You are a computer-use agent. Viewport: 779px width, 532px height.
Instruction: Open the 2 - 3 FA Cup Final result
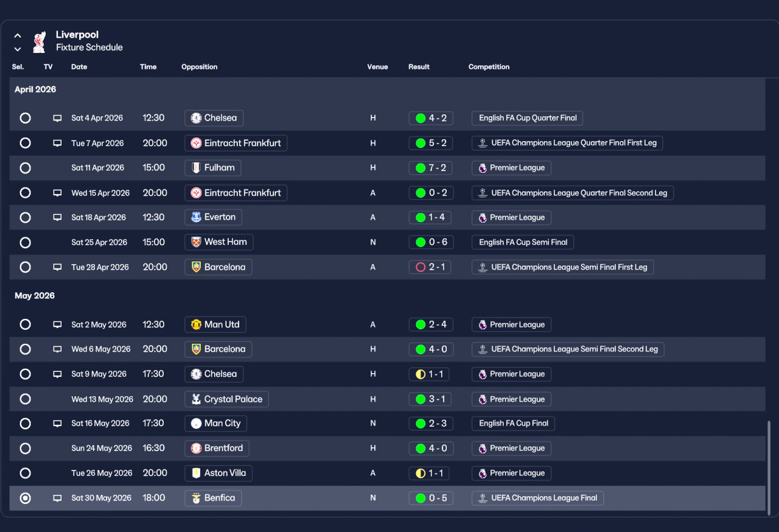[431, 424]
